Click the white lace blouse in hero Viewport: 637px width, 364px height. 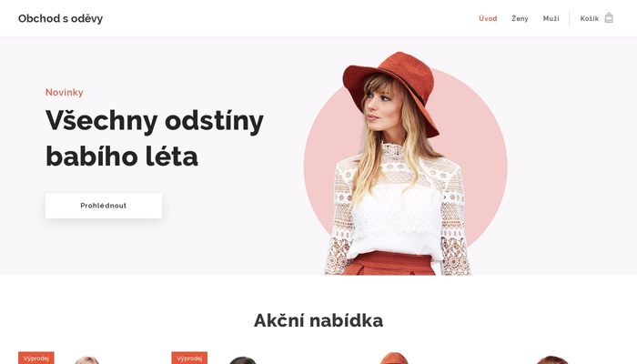(399, 203)
